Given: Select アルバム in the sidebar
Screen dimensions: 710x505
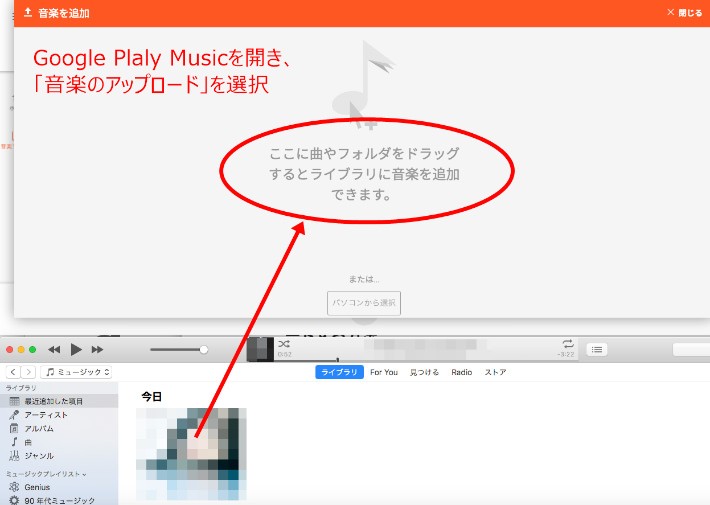Looking at the screenshot, I should point(59,428).
